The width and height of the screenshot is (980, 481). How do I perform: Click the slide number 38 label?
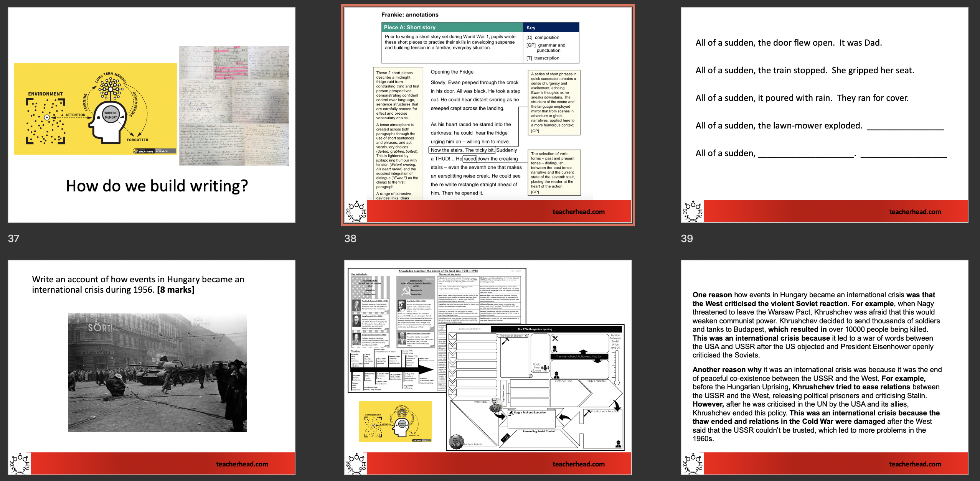click(x=350, y=239)
